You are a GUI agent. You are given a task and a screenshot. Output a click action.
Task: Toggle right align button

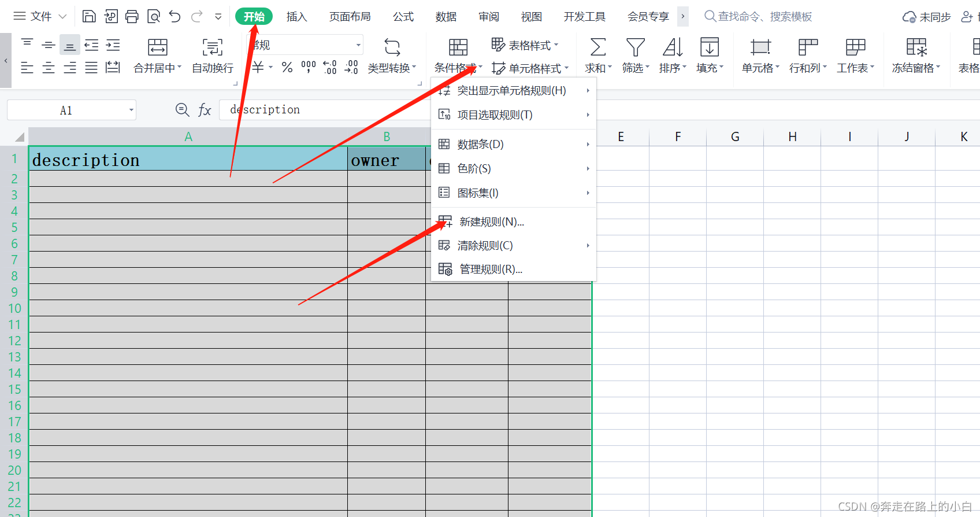point(70,68)
